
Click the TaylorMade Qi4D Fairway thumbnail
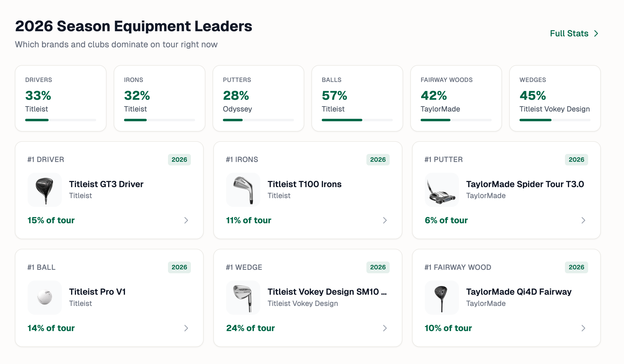[x=442, y=297]
